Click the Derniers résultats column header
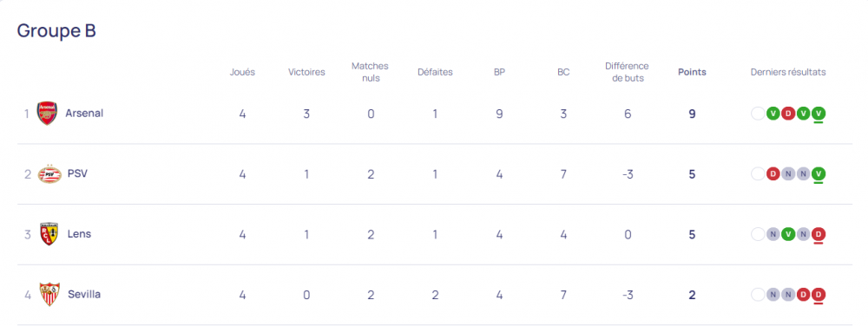The width and height of the screenshot is (868, 326). [x=788, y=72]
